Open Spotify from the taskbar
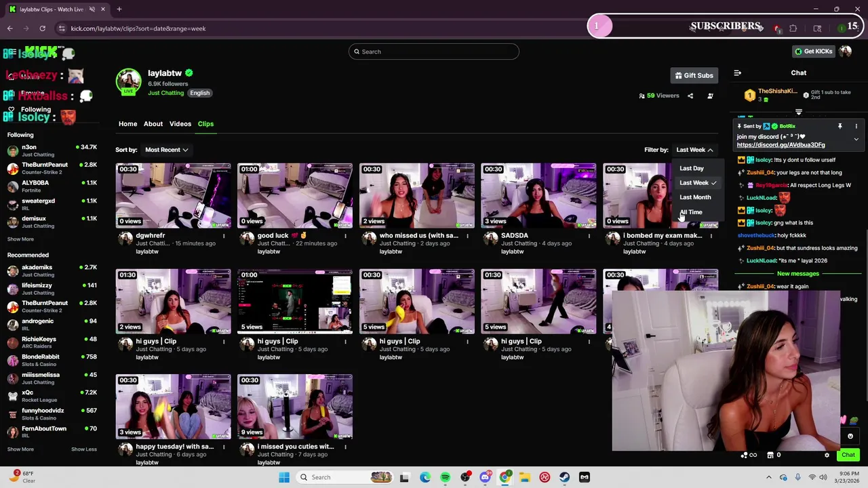Viewport: 868px width, 488px height. [x=445, y=477]
